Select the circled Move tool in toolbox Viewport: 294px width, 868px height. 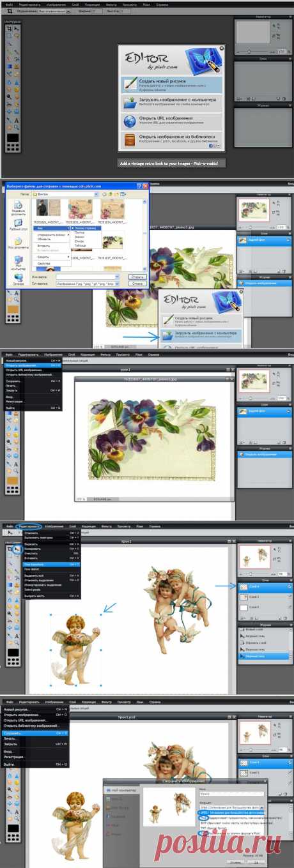click(x=17, y=548)
